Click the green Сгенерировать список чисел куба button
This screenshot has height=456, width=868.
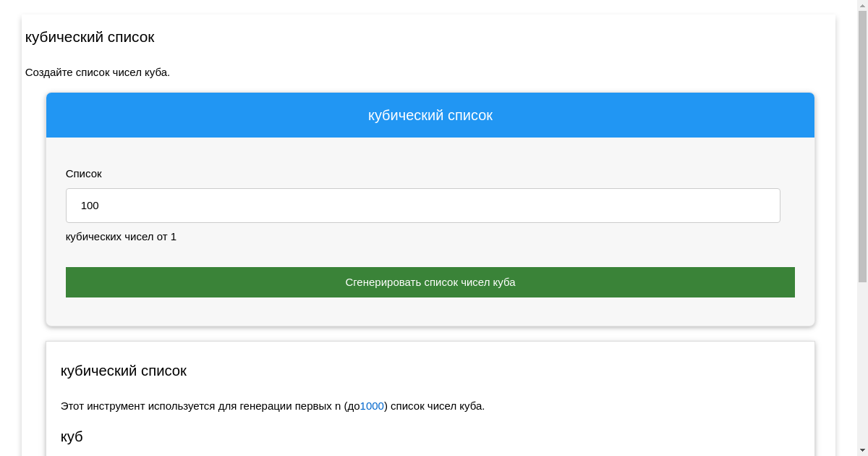coord(430,282)
